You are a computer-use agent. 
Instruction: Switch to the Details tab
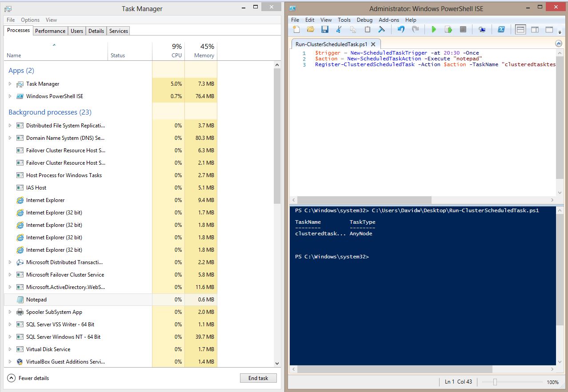click(x=96, y=31)
